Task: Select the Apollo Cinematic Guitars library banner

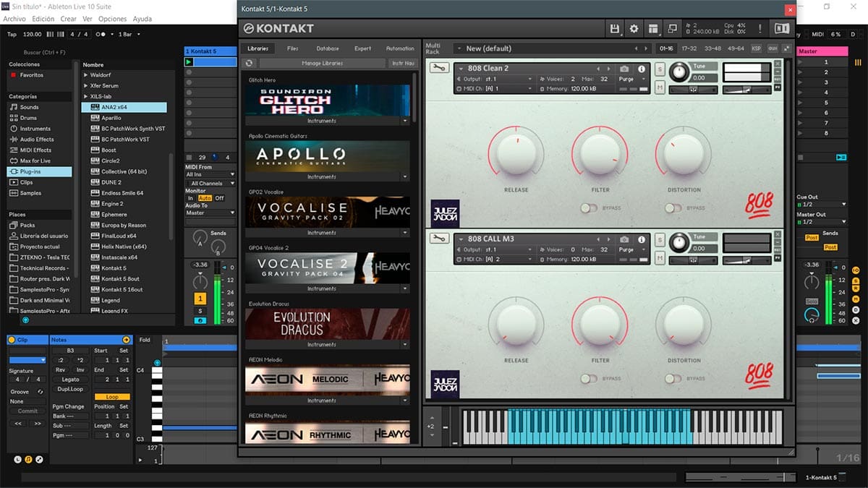Action: [x=328, y=156]
